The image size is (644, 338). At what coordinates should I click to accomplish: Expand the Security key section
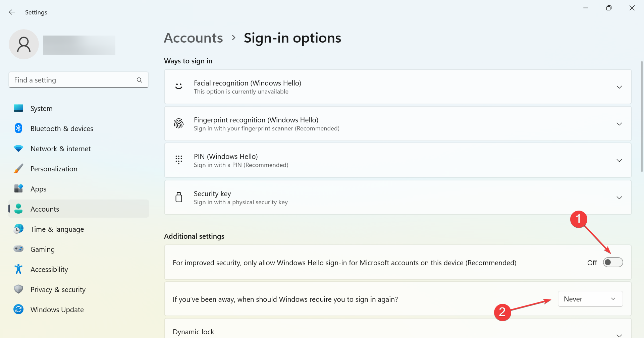(619, 198)
